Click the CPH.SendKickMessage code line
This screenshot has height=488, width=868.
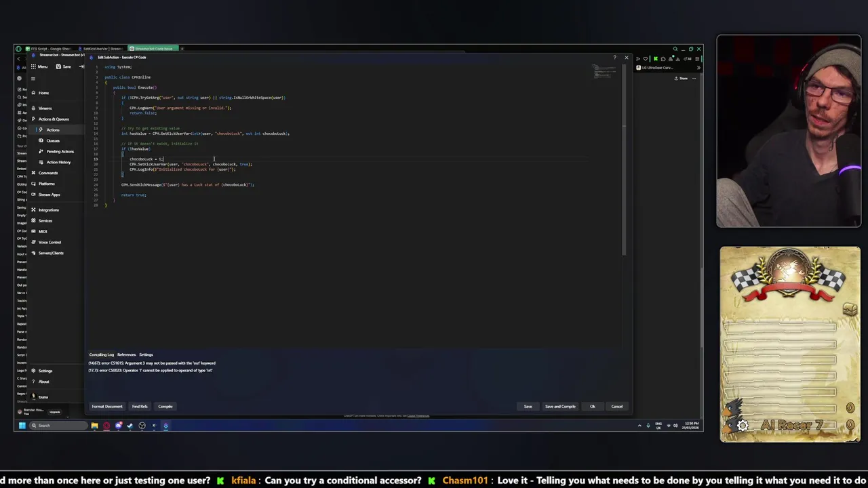[188, 185]
